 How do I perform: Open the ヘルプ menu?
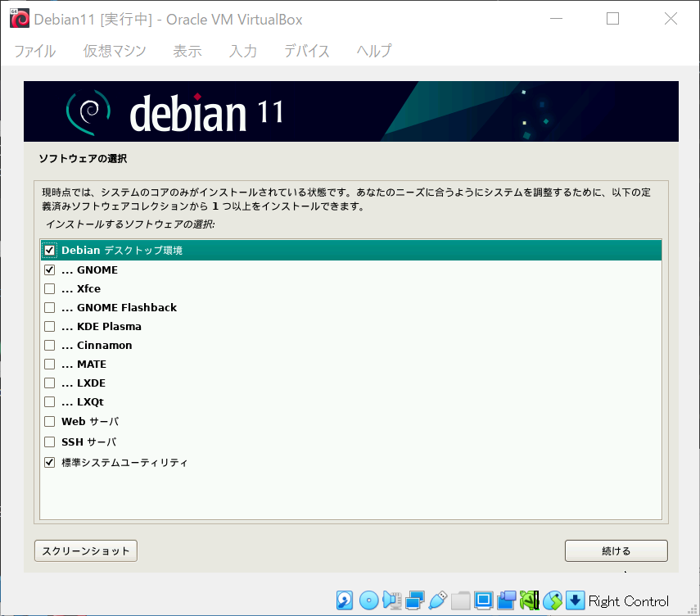coord(374,51)
